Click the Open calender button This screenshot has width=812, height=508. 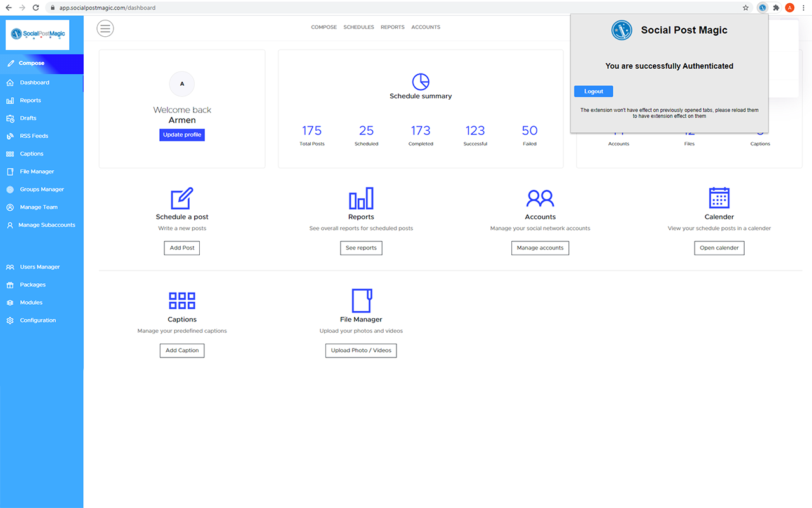tap(719, 248)
